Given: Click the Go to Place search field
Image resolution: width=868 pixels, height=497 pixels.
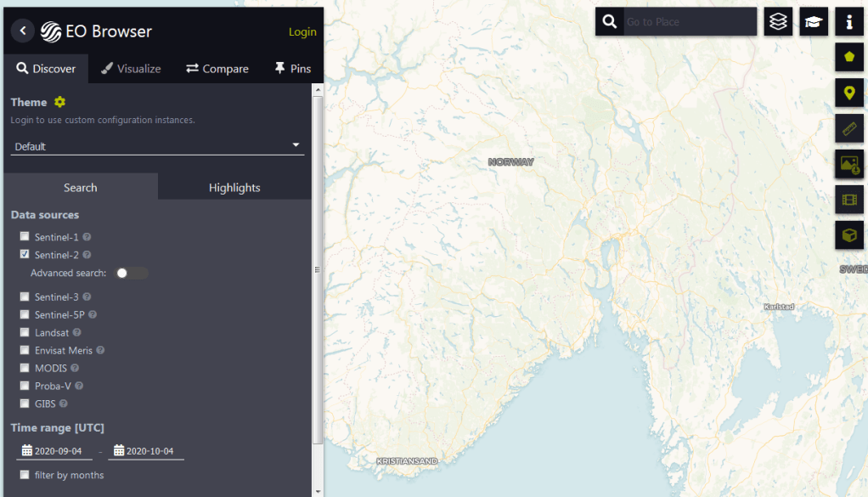Looking at the screenshot, I should tap(688, 22).
